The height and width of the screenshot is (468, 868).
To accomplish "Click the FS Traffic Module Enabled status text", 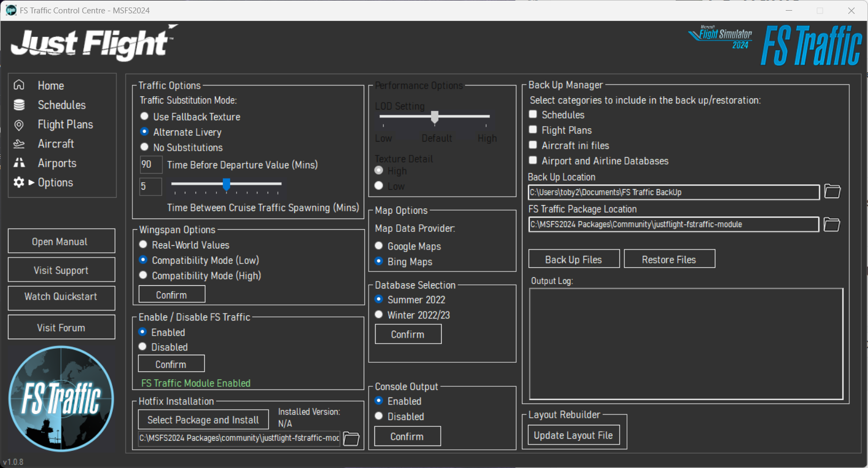I will tap(196, 383).
